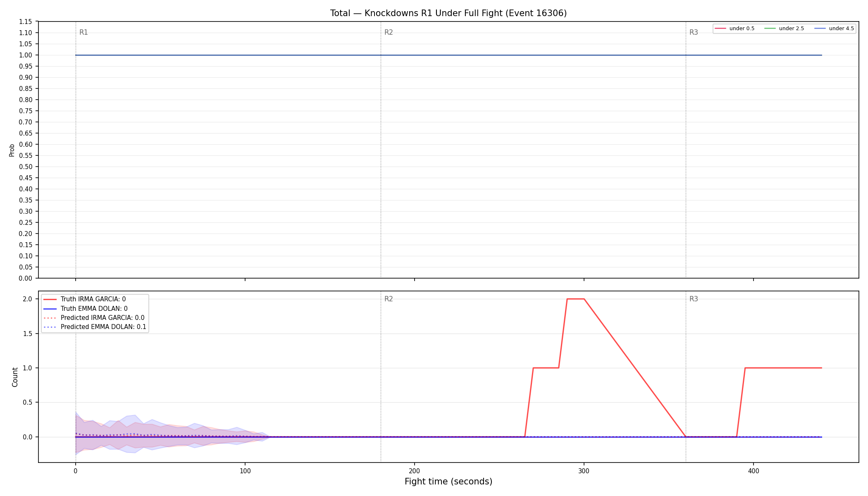This screenshot has height=496, width=868.
Task: Click the 0.5 tick on the Count axis
Action: point(28,403)
